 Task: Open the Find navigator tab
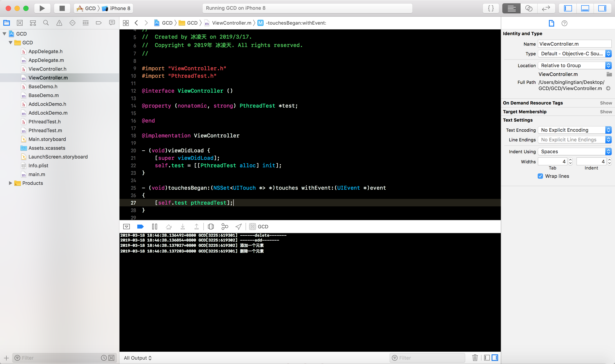click(x=46, y=23)
